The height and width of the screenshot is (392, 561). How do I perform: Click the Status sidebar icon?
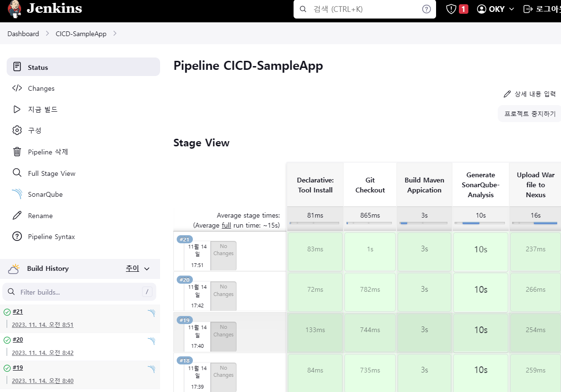click(17, 67)
